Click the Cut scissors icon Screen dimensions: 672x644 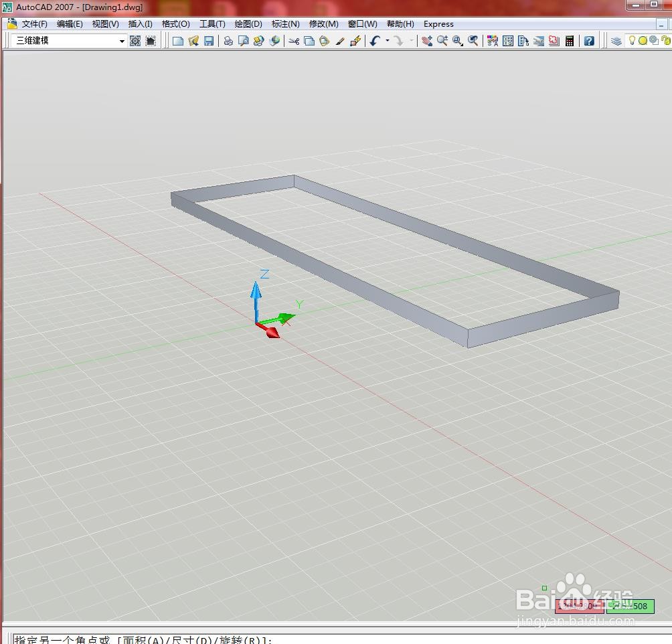[x=294, y=41]
